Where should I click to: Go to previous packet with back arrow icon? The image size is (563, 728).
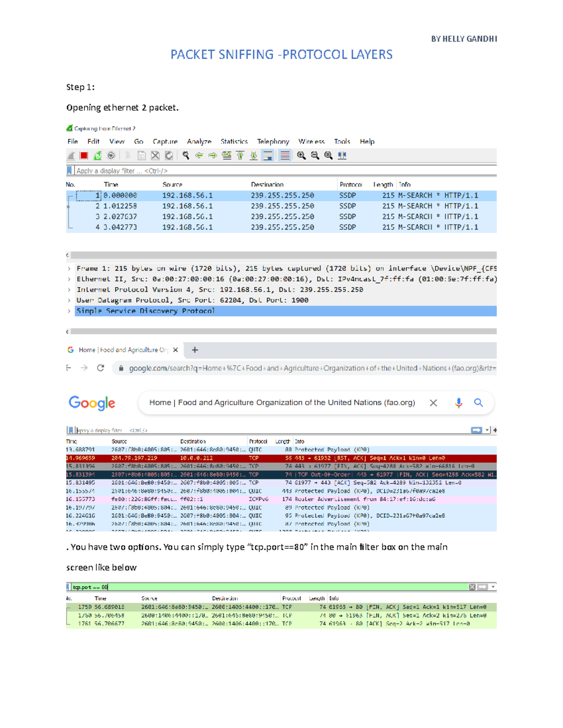pyautogui.click(x=200, y=155)
